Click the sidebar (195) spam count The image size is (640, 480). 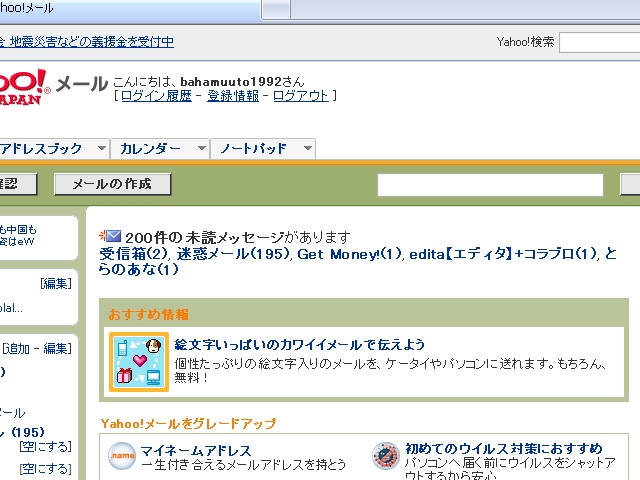click(x=28, y=432)
